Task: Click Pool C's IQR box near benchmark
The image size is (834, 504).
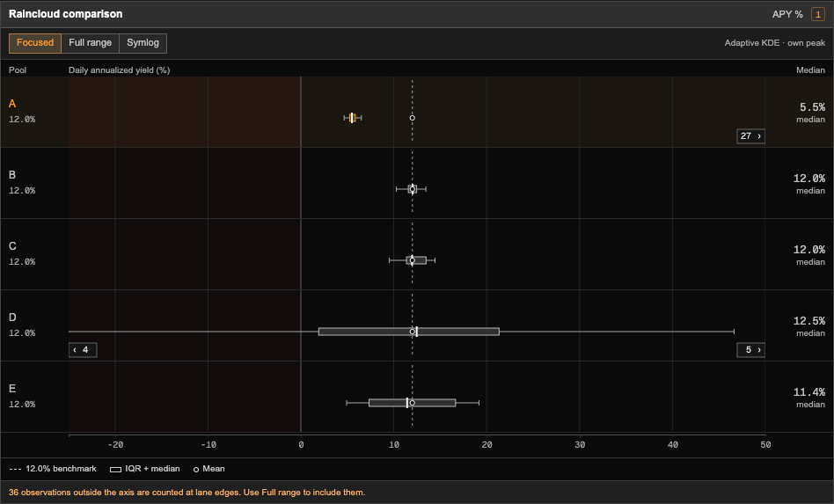Action: pos(416,260)
